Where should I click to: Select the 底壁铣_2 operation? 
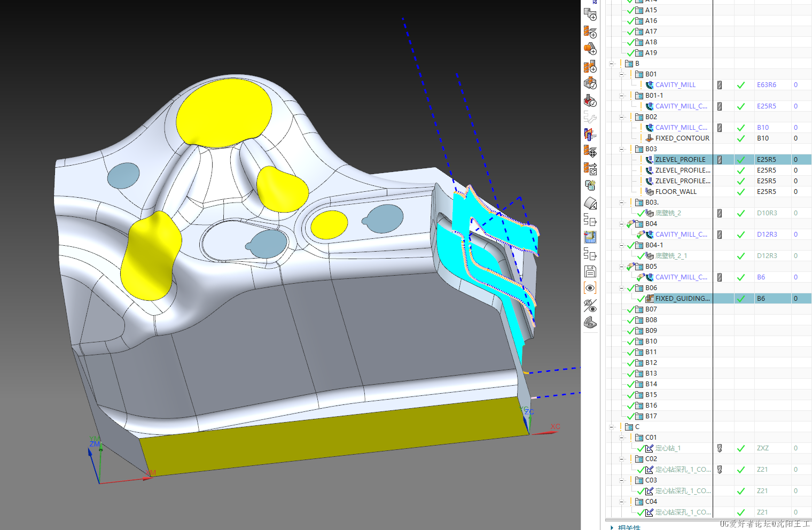[668, 213]
